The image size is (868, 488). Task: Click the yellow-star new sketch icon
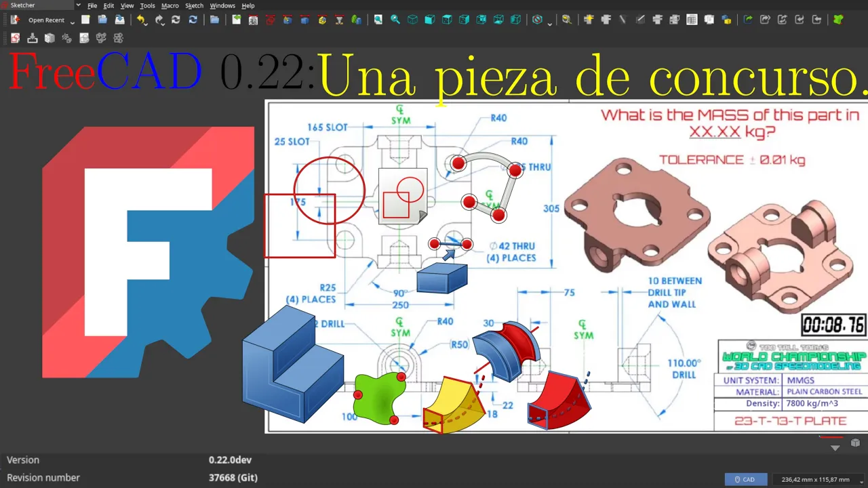pos(589,20)
